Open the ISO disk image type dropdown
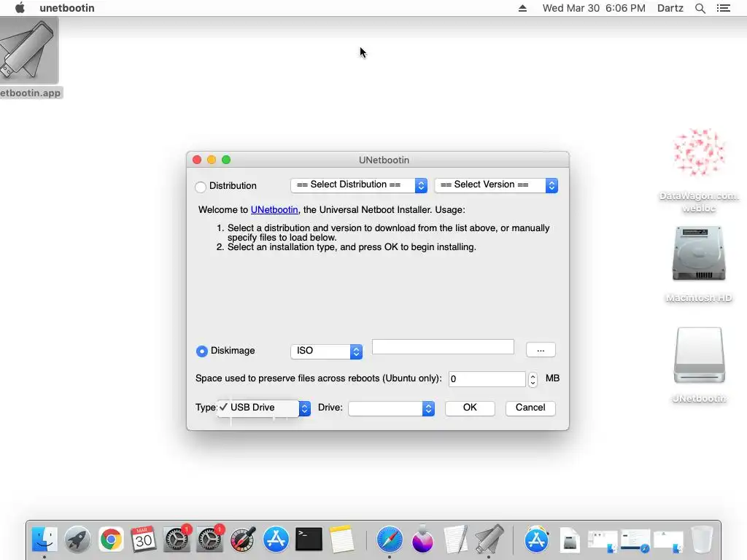This screenshot has width=747, height=560. pyautogui.click(x=326, y=351)
